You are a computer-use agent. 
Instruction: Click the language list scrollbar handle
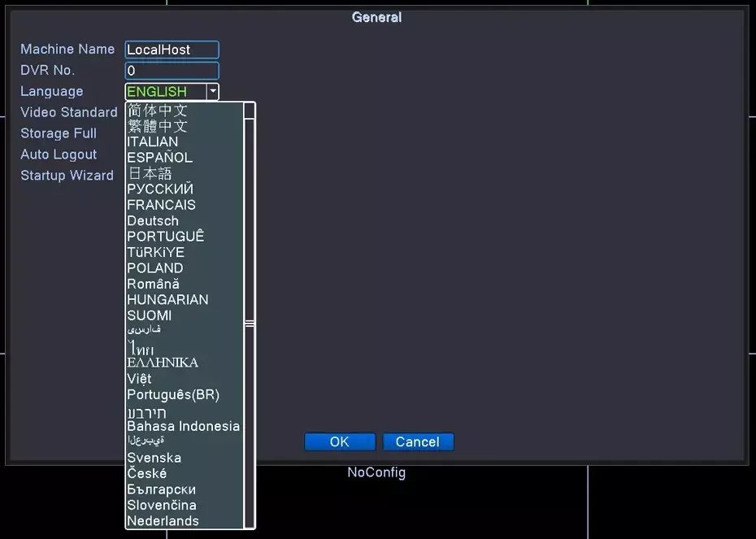[x=250, y=324]
